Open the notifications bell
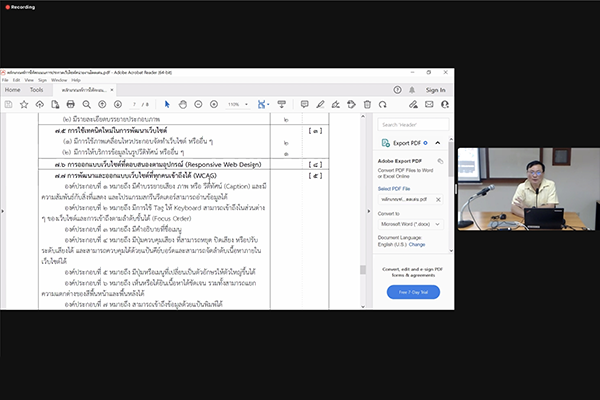The image size is (600, 400). 412,90
